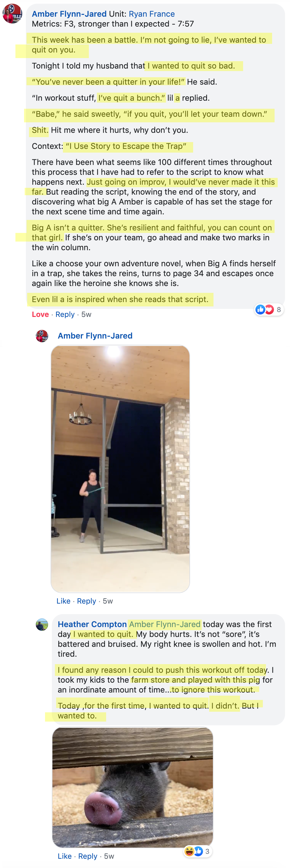Reply to Amber's video comment
Screen dimensions: 290x868
click(86, 601)
